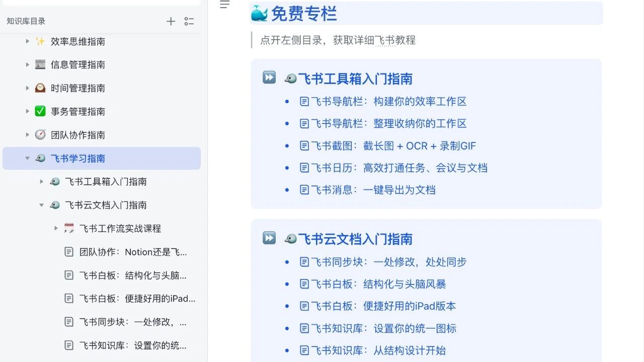The image size is (644, 362).
Task: Click the 免费专栏 title heading
Action: [x=304, y=14]
